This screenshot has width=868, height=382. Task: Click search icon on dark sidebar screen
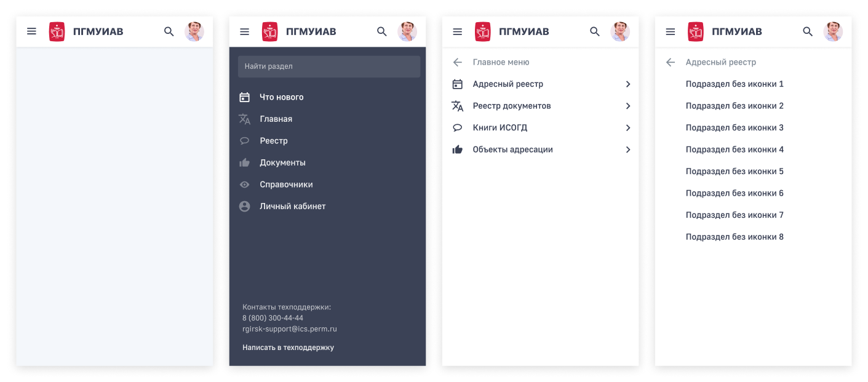[x=381, y=31]
